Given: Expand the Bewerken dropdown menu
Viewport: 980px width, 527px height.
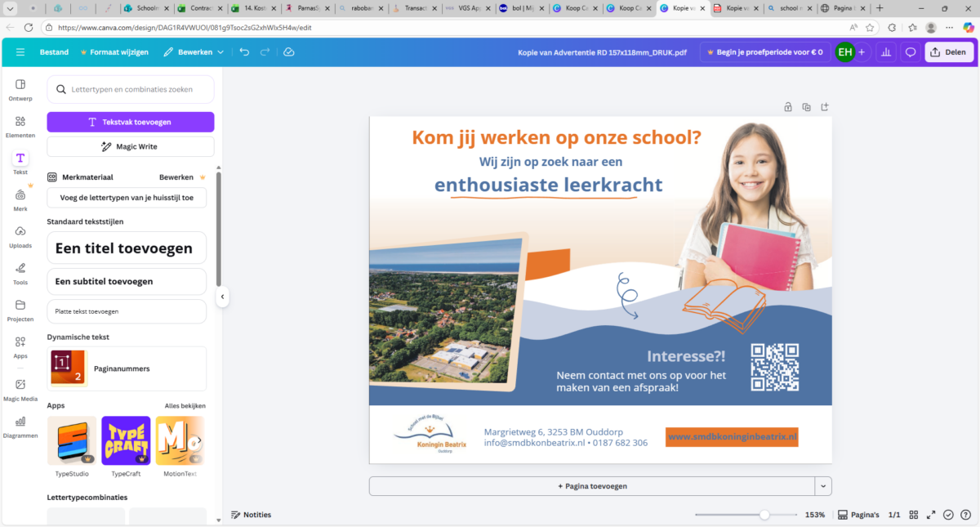Looking at the screenshot, I should (x=194, y=52).
